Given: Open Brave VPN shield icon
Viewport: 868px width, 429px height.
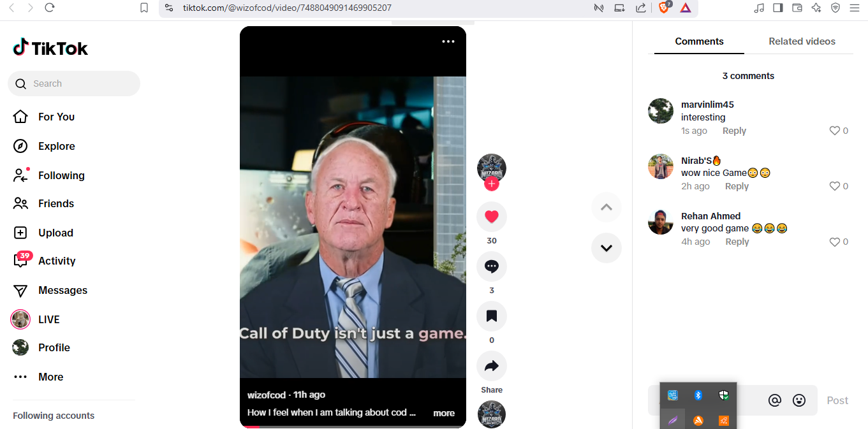Looking at the screenshot, I should (835, 8).
